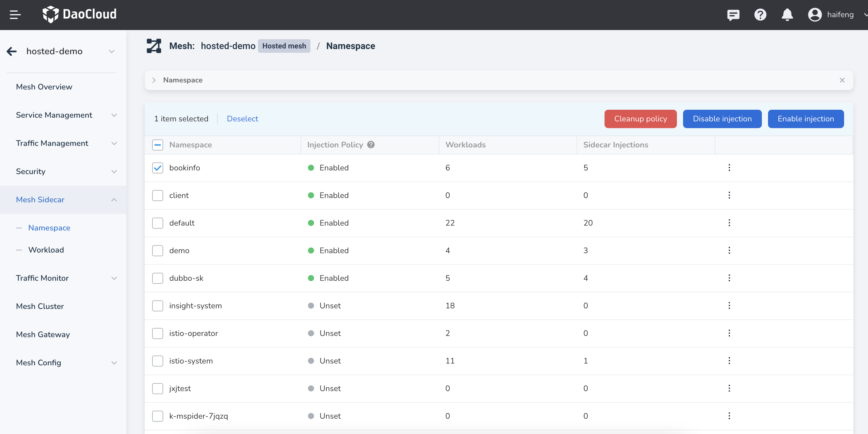
Task: Open the help question mark icon
Action: (760, 14)
